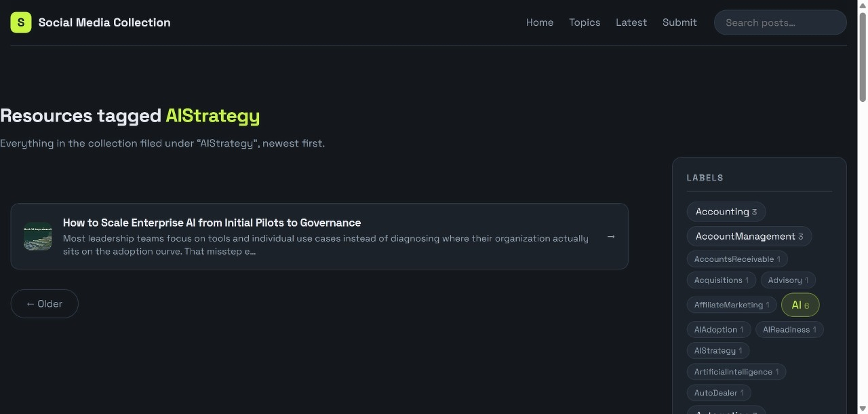Open the Enterprise AI post thumbnail
868x414 pixels.
(x=38, y=236)
